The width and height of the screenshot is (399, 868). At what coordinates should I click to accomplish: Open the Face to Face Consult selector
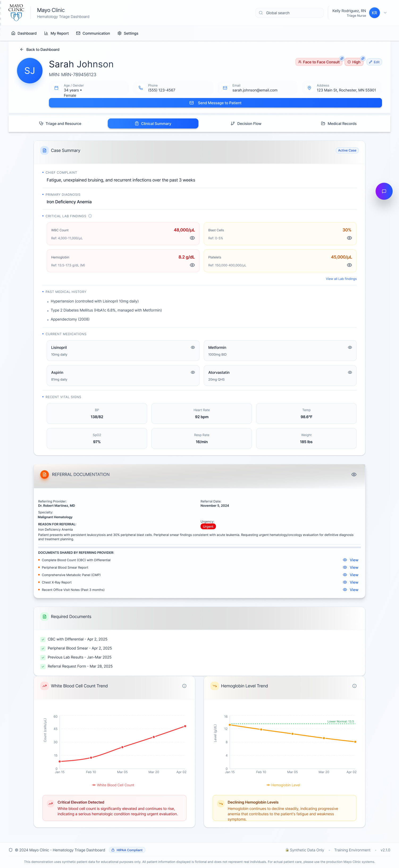[319, 62]
